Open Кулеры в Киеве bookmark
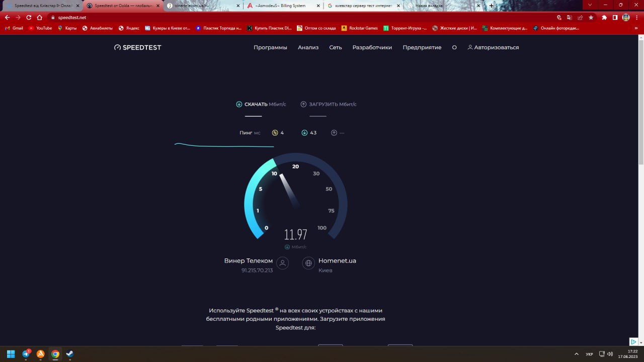Image resolution: width=644 pixels, height=362 pixels. 168,28
